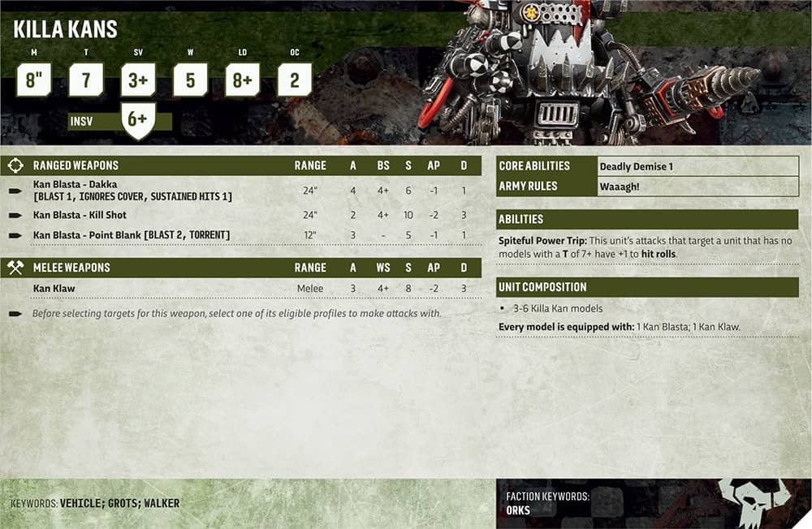This screenshot has height=529, width=812.
Task: Click the BS column header in Ranged Weapons
Action: [383, 166]
